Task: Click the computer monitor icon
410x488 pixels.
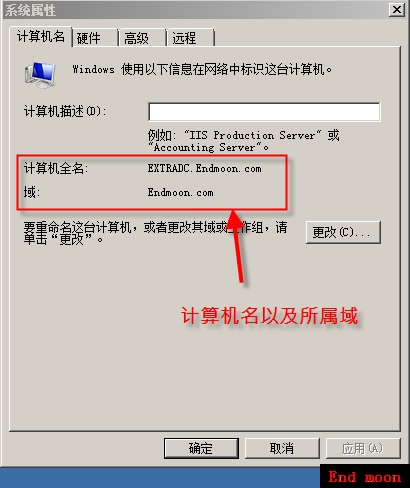Action: [x=40, y=75]
